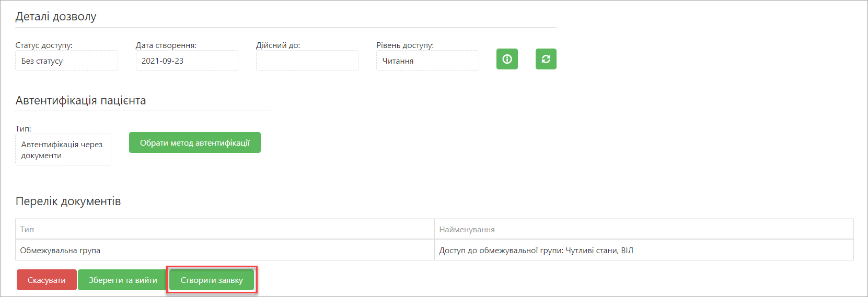Click Зберегти та вийти button
The height and width of the screenshot is (297, 868).
coord(123,280)
